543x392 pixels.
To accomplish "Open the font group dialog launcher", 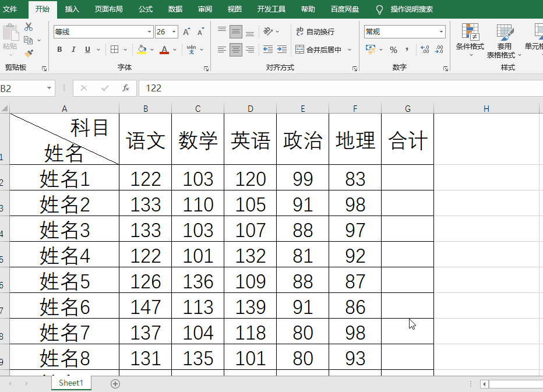I will [206, 69].
